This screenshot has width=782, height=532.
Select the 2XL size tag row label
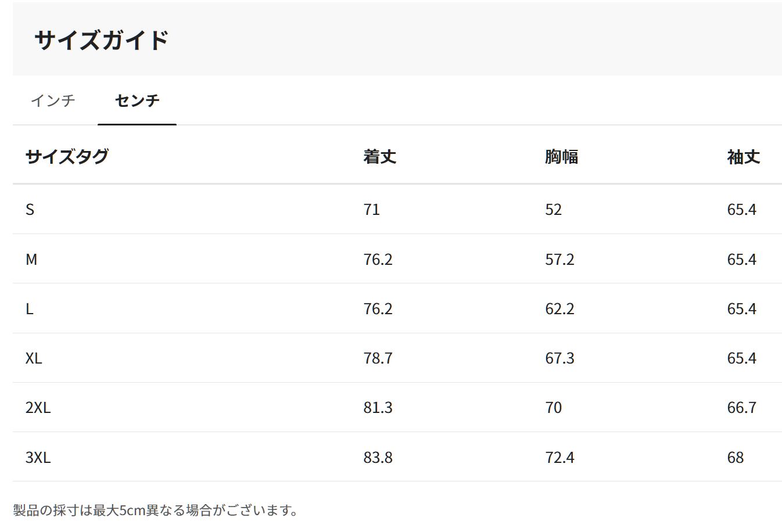(38, 408)
